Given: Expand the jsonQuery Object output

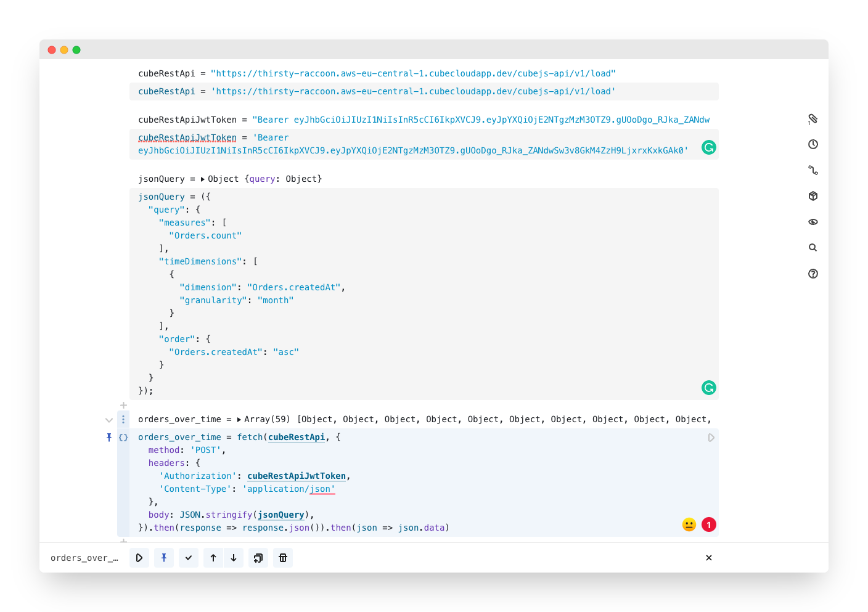Looking at the screenshot, I should tap(203, 179).
